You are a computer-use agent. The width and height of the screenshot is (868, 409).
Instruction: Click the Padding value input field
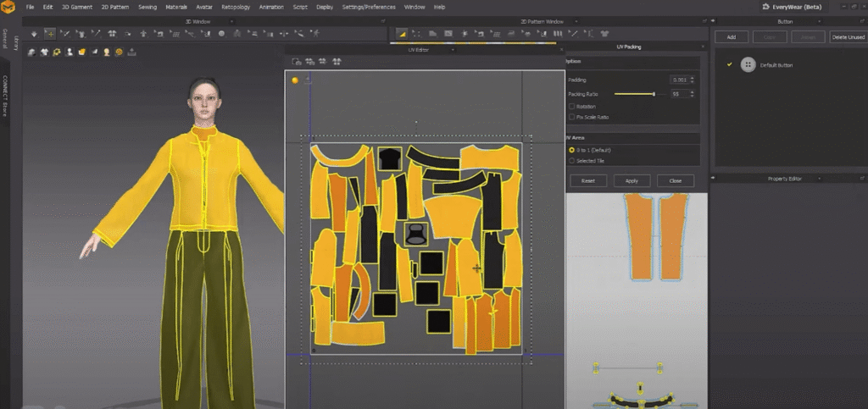(678, 80)
